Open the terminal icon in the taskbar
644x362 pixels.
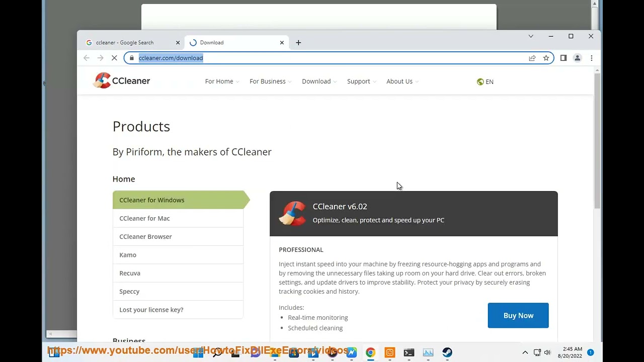pyautogui.click(x=409, y=352)
